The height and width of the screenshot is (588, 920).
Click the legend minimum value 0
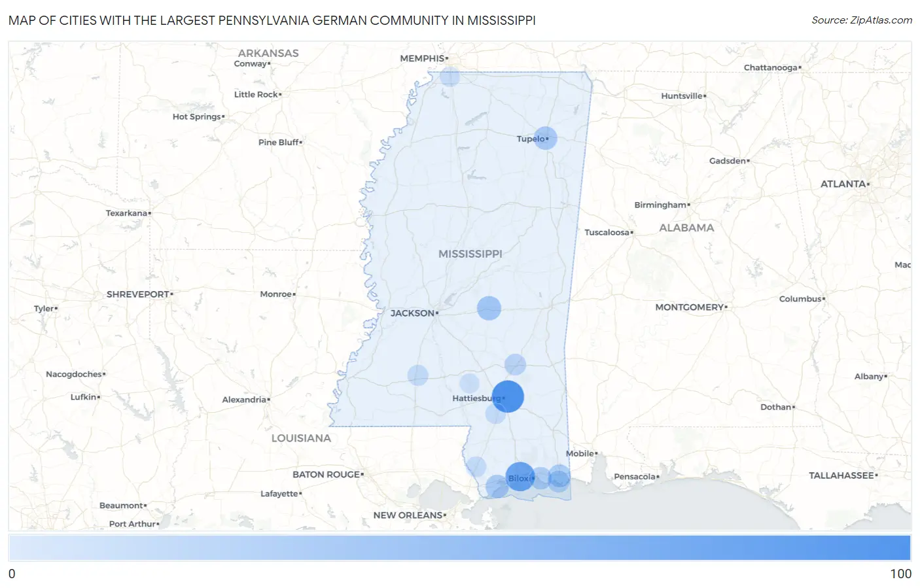point(12,574)
